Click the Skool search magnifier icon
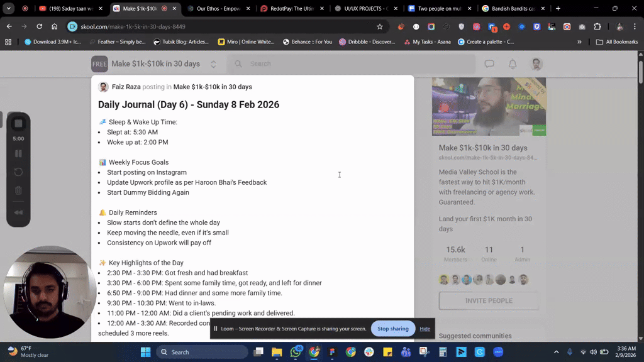Viewport: 644px width, 362px height. [236, 63]
